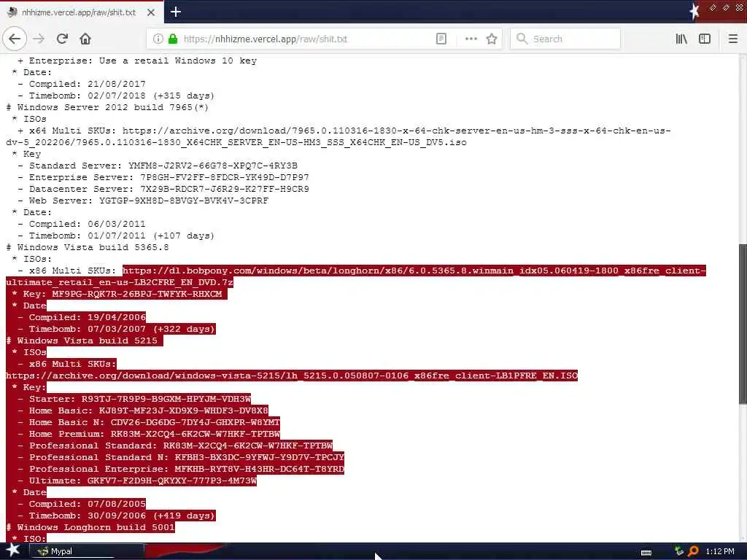The width and height of the screenshot is (747, 560).
Task: Click the "Windows Server 2012 build 7965" heading
Action: point(108,107)
